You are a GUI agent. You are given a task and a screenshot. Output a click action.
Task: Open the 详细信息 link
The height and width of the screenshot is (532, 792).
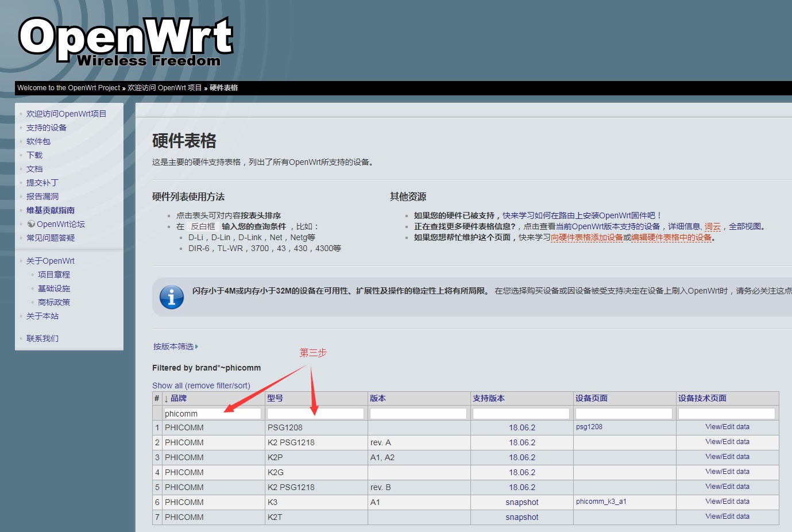684,226
